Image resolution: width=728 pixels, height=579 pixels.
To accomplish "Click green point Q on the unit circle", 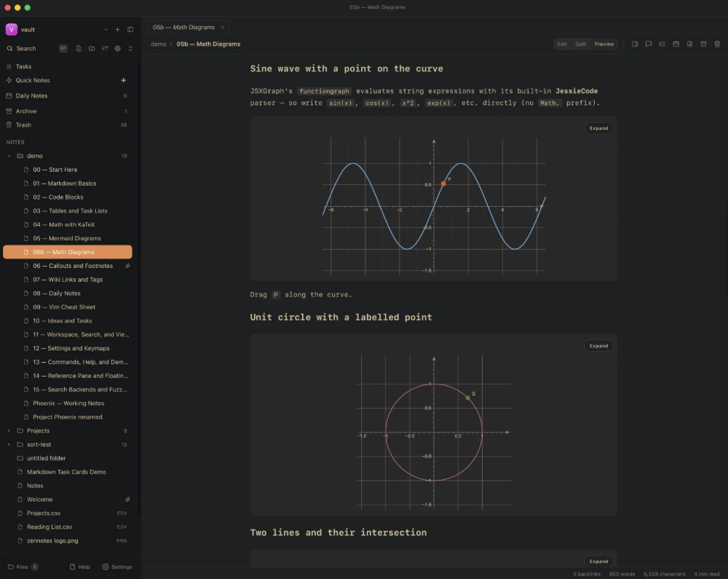I will [x=467, y=398].
